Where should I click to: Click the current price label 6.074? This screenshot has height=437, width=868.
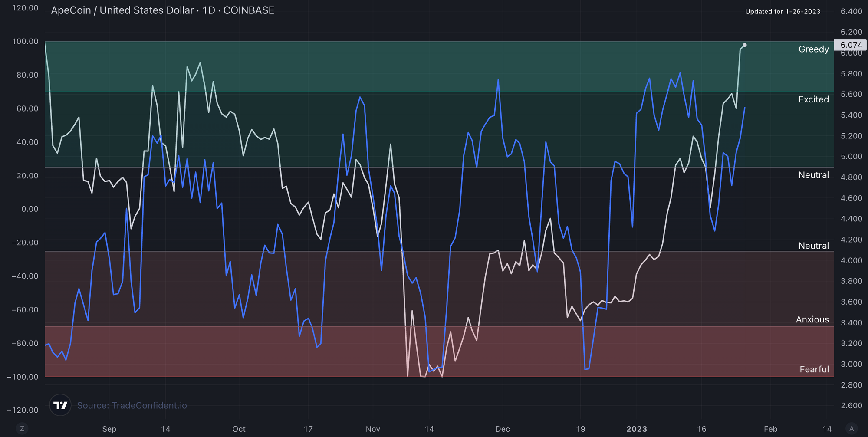(x=851, y=45)
